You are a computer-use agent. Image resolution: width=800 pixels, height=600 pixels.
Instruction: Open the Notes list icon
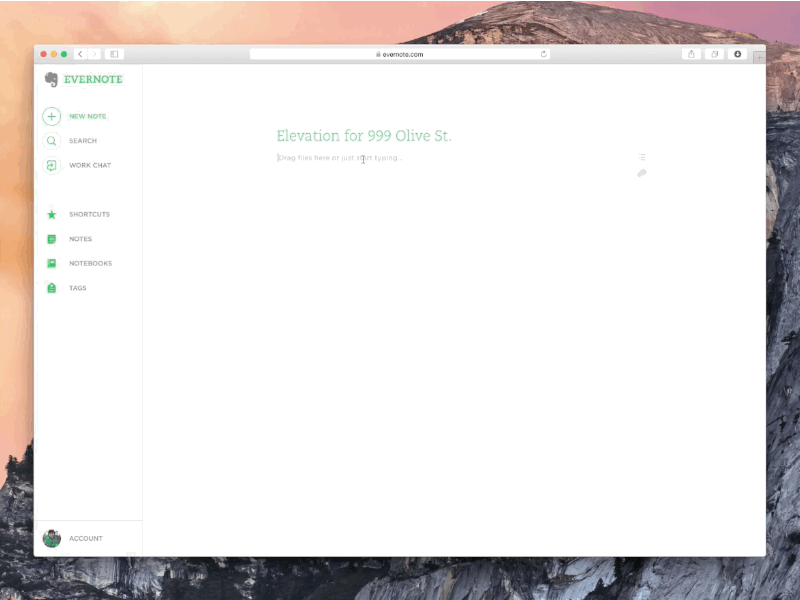51,238
